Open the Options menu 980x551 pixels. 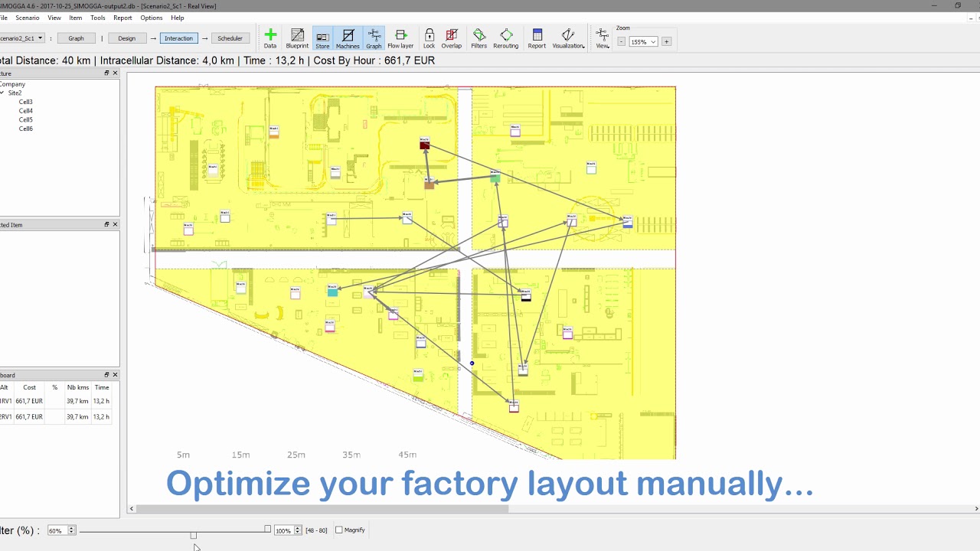(x=152, y=18)
